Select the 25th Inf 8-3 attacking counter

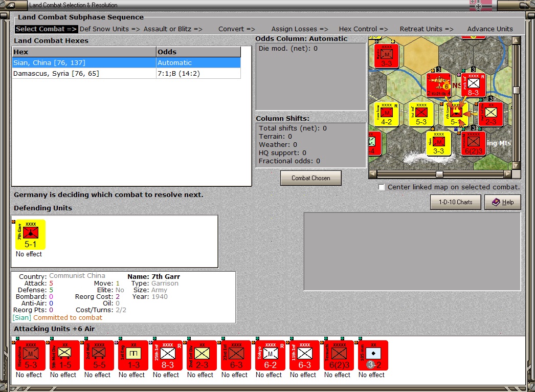pyautogui.click(x=168, y=355)
